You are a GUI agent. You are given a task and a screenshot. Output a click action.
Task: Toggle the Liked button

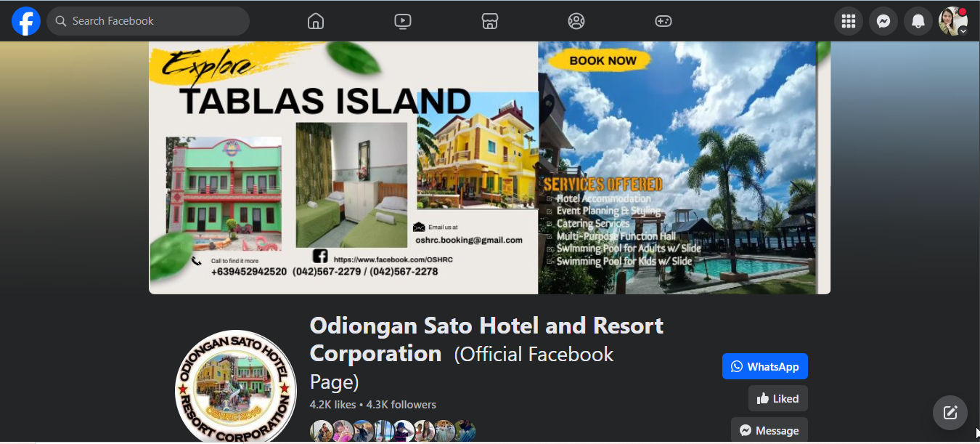click(x=778, y=398)
